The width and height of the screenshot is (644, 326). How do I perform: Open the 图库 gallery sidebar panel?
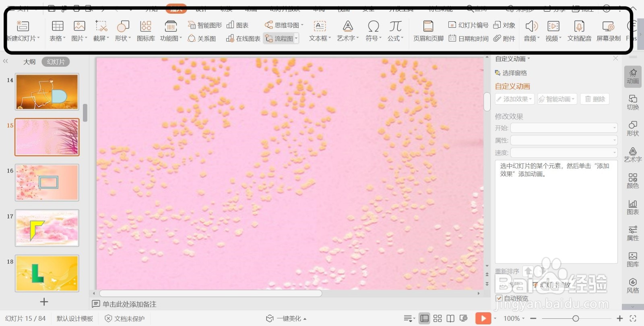633,259
